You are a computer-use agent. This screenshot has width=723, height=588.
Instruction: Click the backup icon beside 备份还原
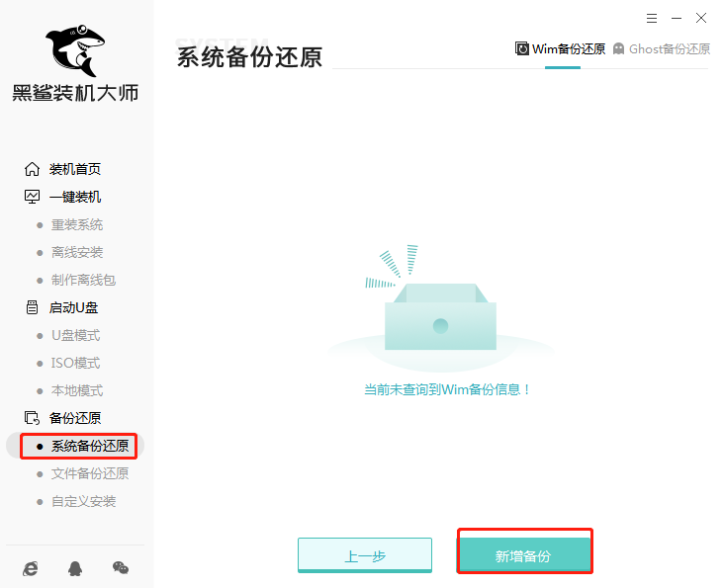click(32, 418)
